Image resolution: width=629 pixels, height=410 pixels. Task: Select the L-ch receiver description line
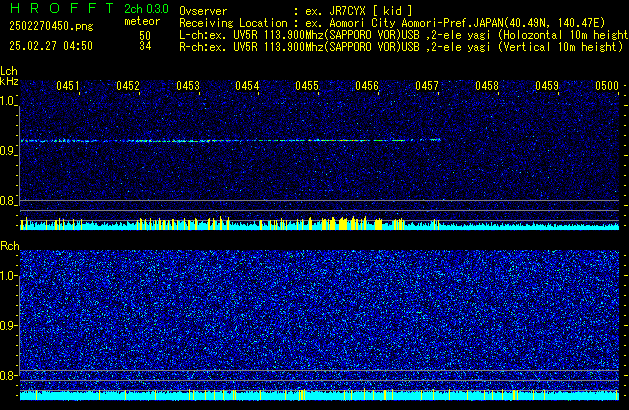coord(404,35)
